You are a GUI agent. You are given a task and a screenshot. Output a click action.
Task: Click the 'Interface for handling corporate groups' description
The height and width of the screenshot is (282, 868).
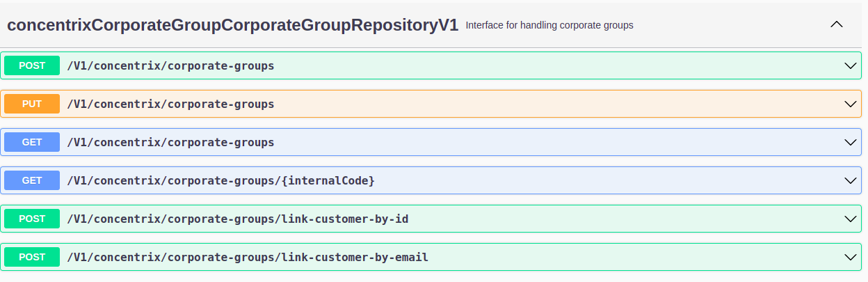549,25
